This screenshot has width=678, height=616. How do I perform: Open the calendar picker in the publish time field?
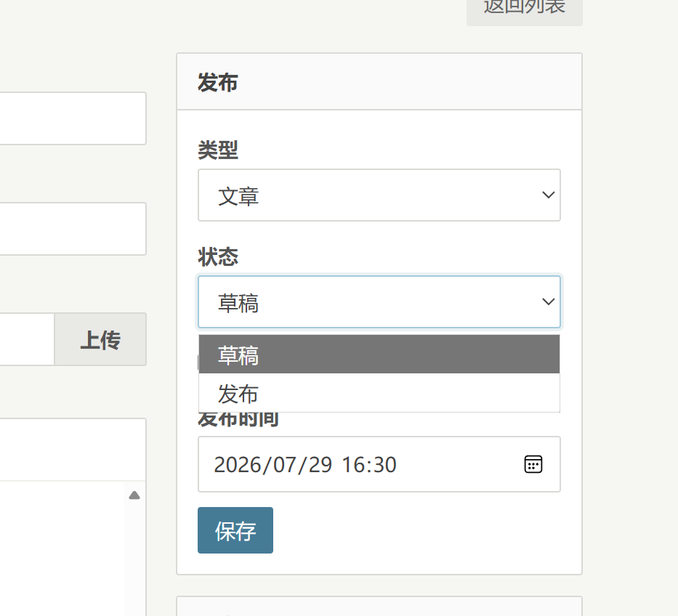pos(533,464)
